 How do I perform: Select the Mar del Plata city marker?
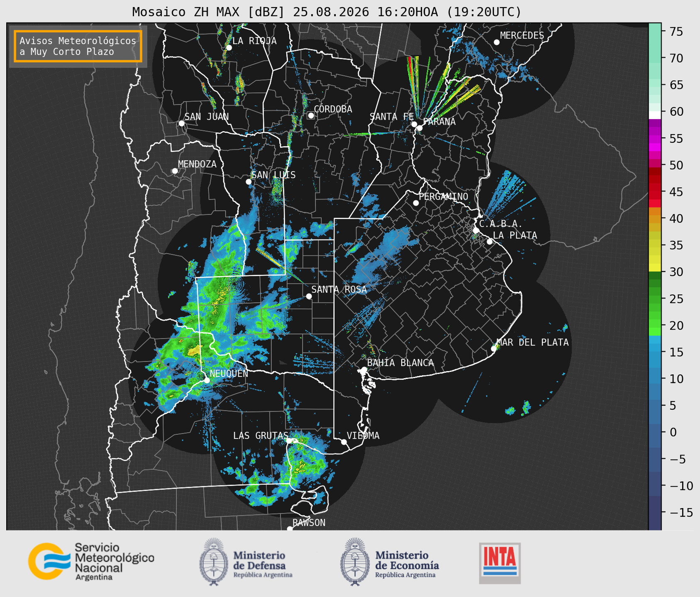(x=494, y=349)
